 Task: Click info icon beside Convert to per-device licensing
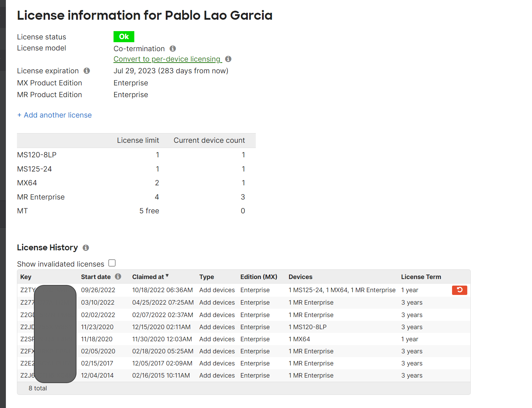click(x=228, y=59)
